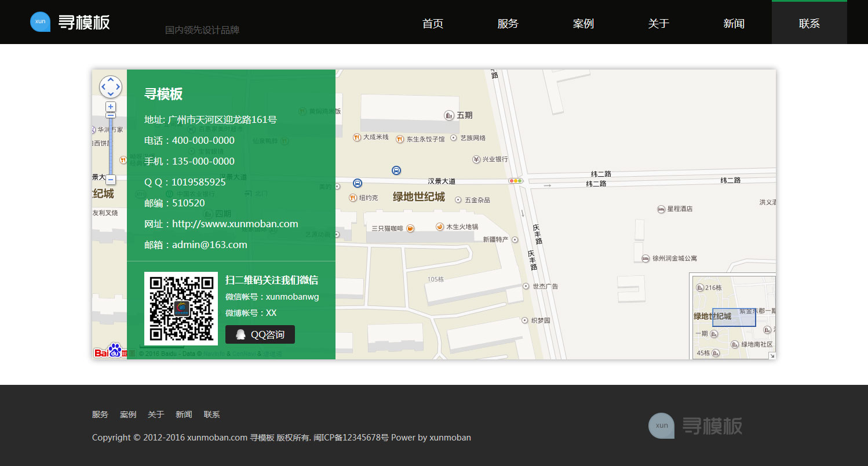Click the 东生永饺子馆 restaurant icon
The width and height of the screenshot is (868, 466).
click(400, 139)
